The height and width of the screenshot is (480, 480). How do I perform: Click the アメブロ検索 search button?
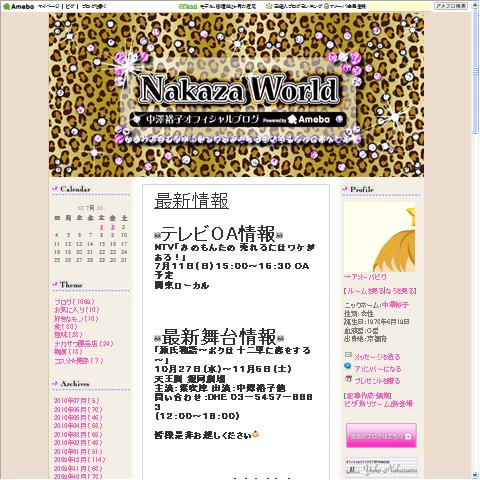coord(451,6)
